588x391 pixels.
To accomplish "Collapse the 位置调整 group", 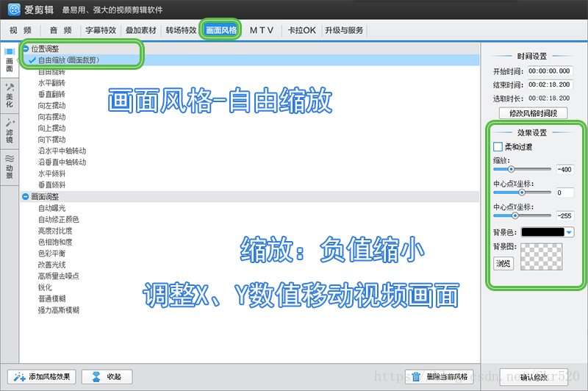I will pyautogui.click(x=25, y=49).
